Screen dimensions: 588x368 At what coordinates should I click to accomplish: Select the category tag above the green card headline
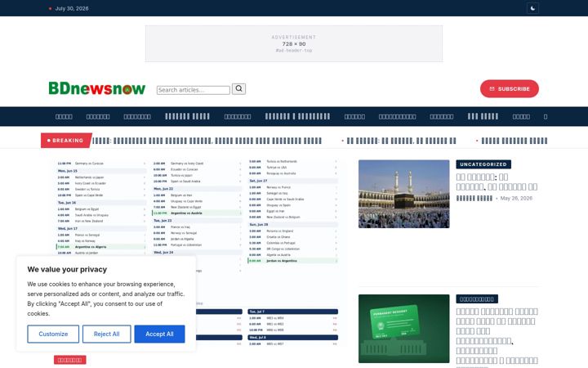[x=477, y=299]
